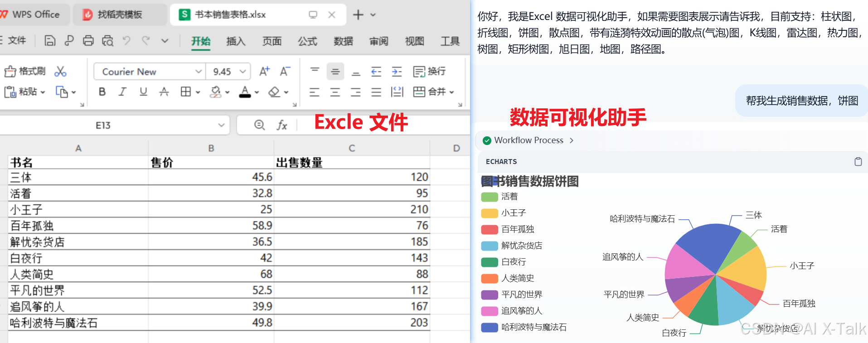Click the Copy icon
Image resolution: width=868 pixels, height=343 pixels.
[x=62, y=92]
